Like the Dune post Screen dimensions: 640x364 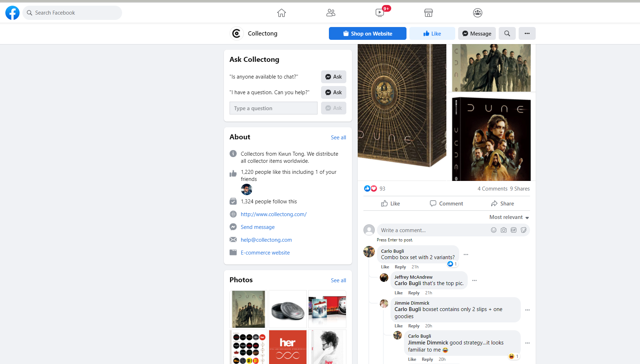coord(390,204)
